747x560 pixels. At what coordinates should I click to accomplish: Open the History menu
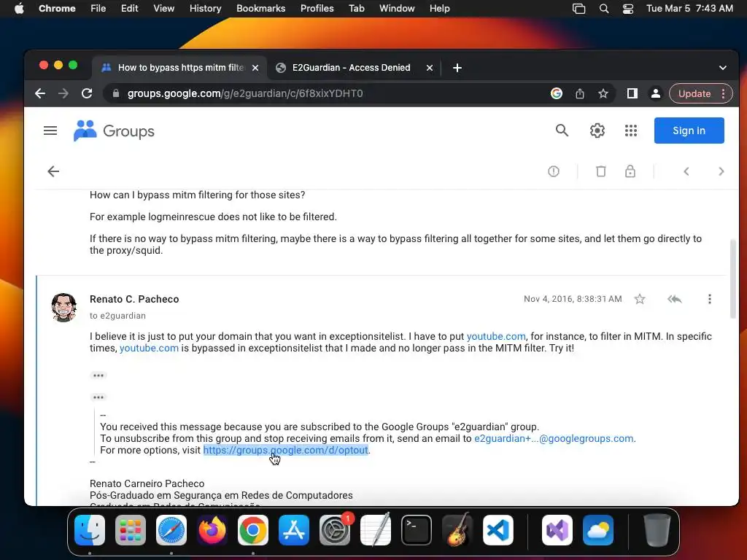pyautogui.click(x=205, y=8)
